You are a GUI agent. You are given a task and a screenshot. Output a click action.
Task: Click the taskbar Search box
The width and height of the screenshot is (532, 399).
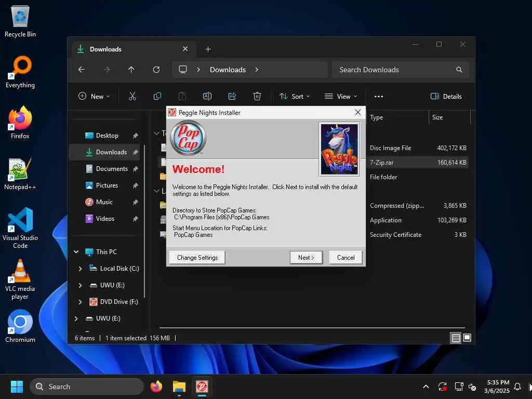tap(87, 387)
